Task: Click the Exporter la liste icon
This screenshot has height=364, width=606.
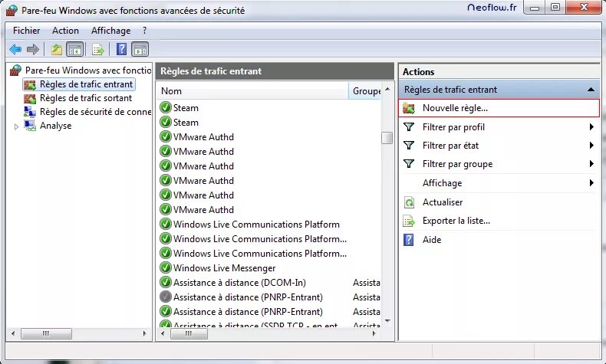Action: click(409, 221)
